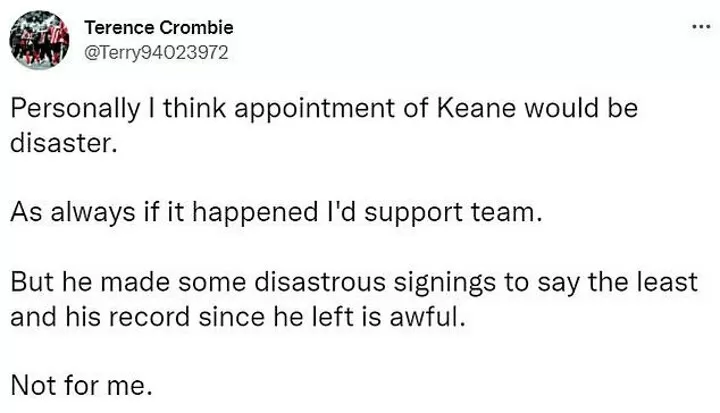Viewport: 720px width, 413px height.
Task: Open the Terence Crombie display name link
Action: [159, 27]
